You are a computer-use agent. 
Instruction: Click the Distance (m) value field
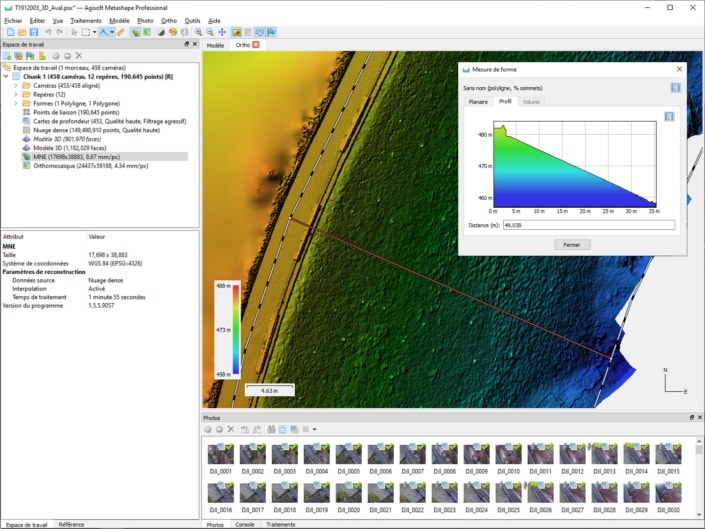[x=588, y=225]
